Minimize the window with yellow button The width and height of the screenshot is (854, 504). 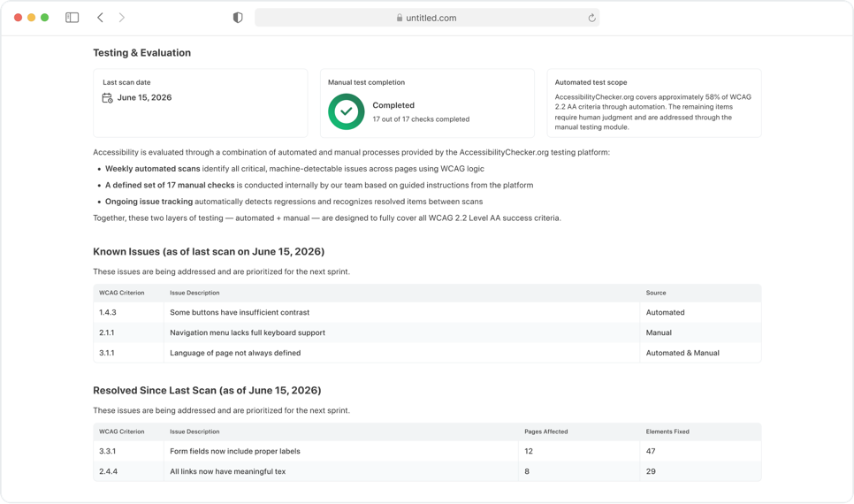[31, 18]
